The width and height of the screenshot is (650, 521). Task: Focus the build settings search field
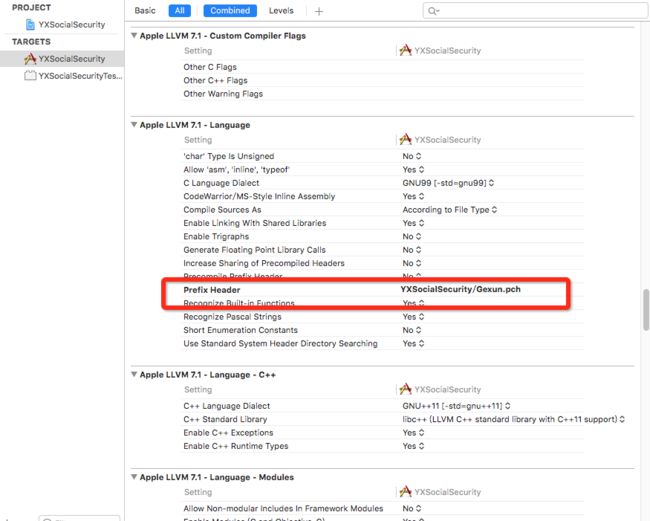535,11
